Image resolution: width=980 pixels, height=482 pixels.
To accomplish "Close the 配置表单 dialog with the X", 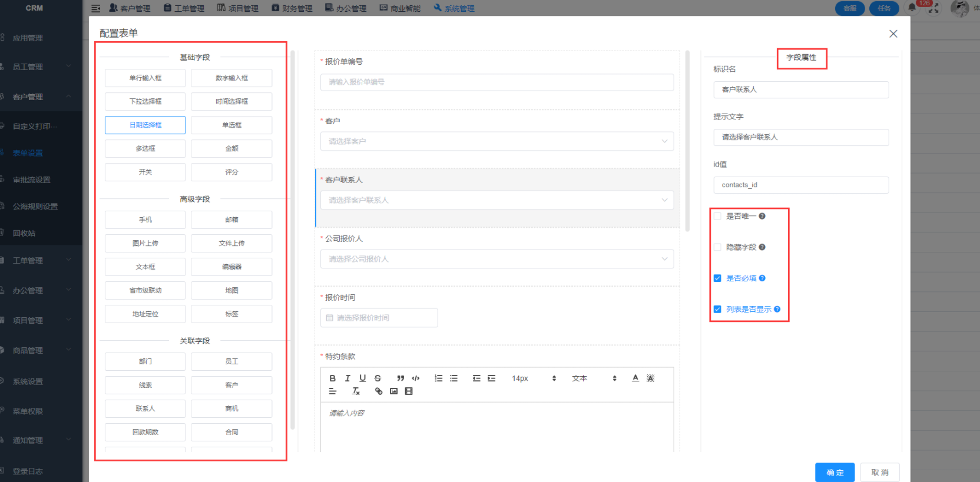I will 893,34.
